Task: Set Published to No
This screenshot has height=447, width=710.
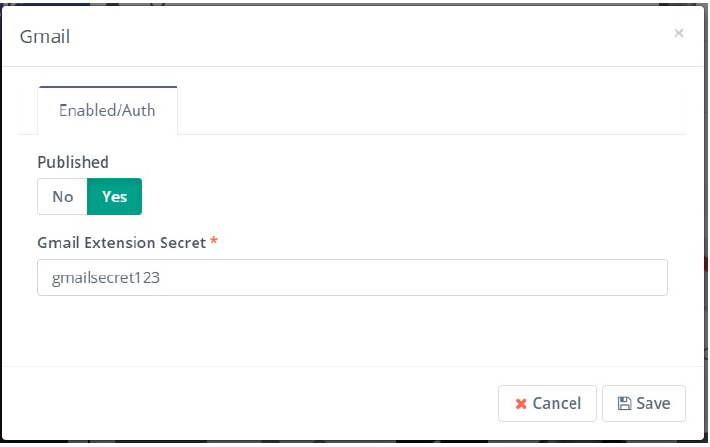Action: pos(63,196)
